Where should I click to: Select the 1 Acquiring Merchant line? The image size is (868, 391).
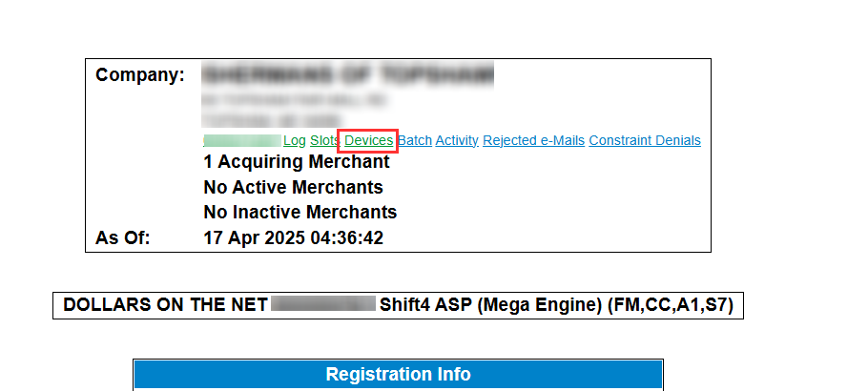[x=297, y=162]
